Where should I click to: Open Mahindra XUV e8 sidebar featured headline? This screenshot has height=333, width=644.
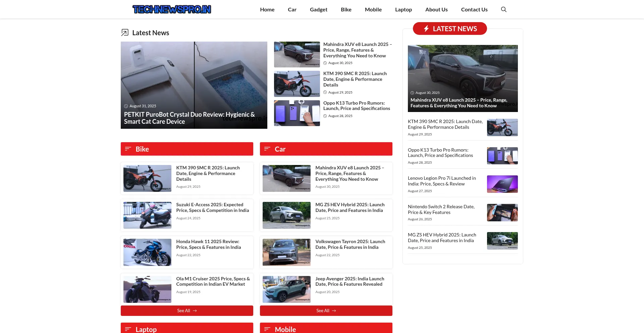[459, 103]
